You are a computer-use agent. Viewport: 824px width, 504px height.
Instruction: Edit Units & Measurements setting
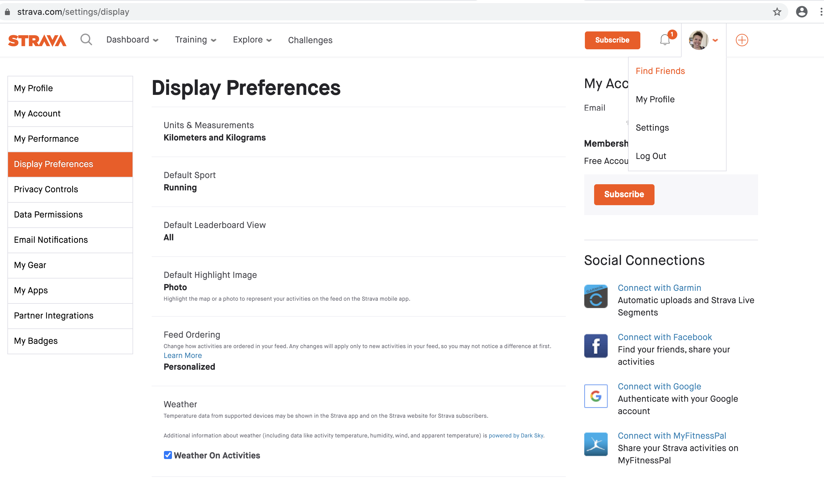tap(358, 132)
